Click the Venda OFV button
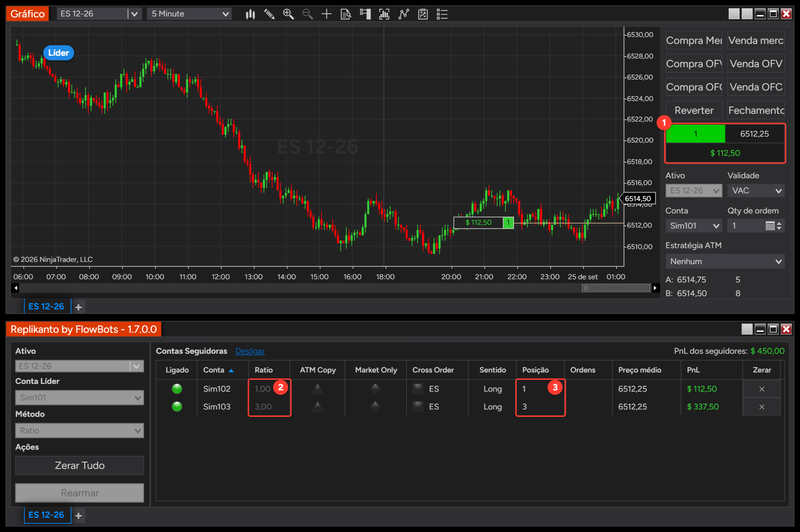This screenshot has width=800, height=532. 756,64
